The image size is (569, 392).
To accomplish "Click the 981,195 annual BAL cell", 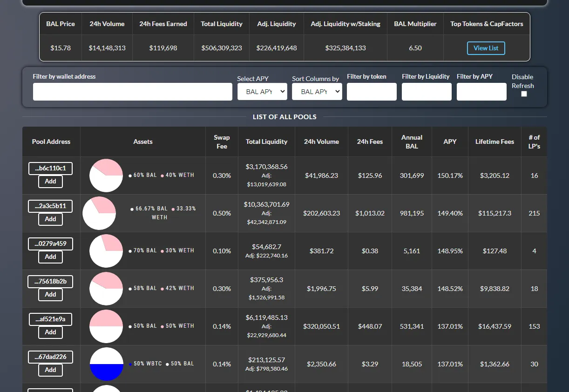I will click(412, 213).
